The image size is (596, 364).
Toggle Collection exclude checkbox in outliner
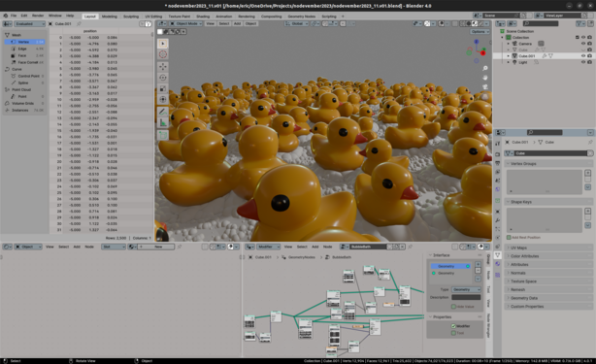[x=577, y=37]
